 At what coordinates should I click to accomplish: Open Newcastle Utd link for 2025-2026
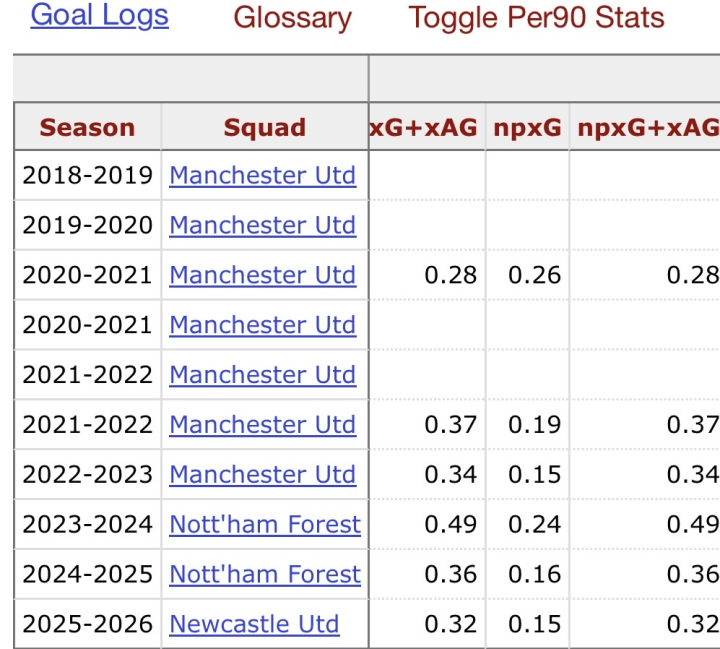[x=254, y=624]
